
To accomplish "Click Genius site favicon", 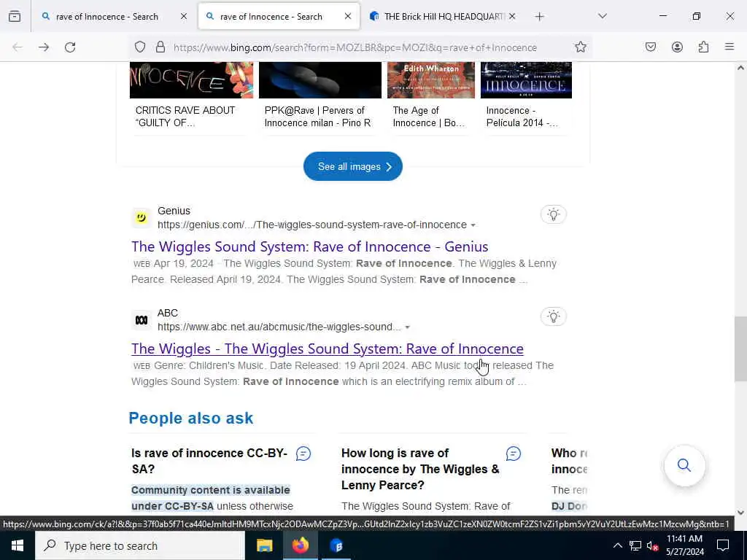I will pyautogui.click(x=141, y=217).
